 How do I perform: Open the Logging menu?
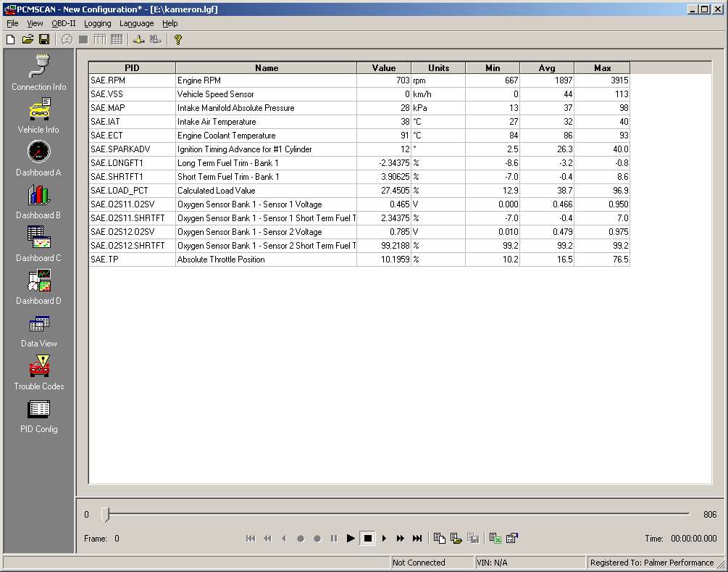tap(98, 23)
